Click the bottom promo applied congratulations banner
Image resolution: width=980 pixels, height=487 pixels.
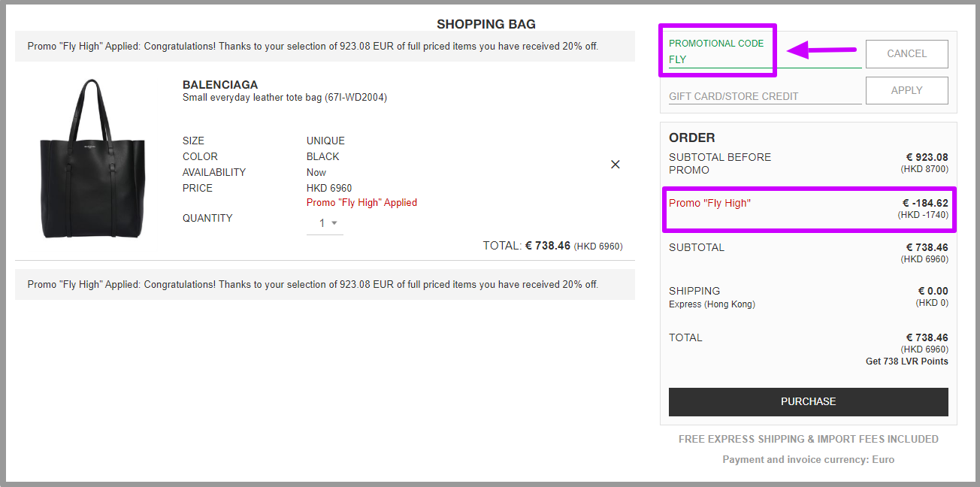coord(325,285)
